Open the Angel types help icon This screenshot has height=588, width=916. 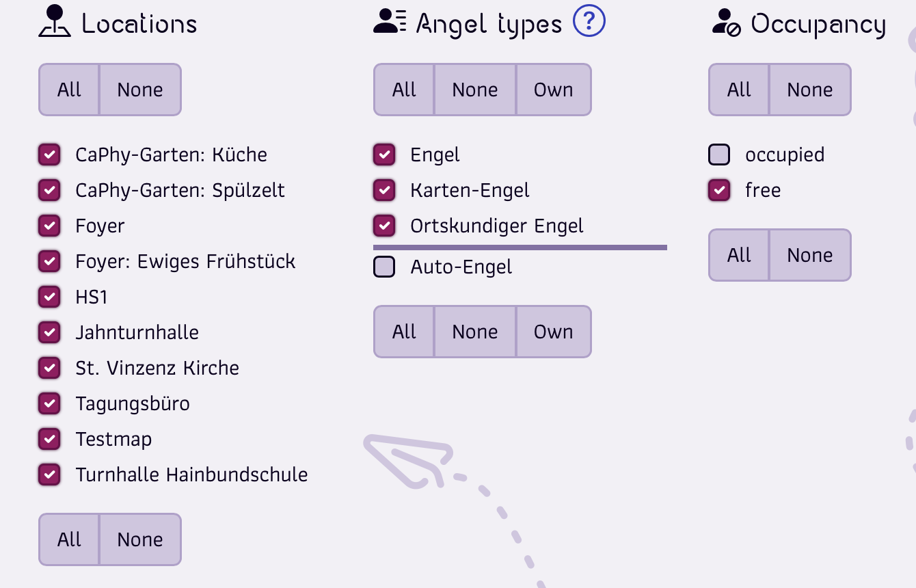tap(589, 21)
